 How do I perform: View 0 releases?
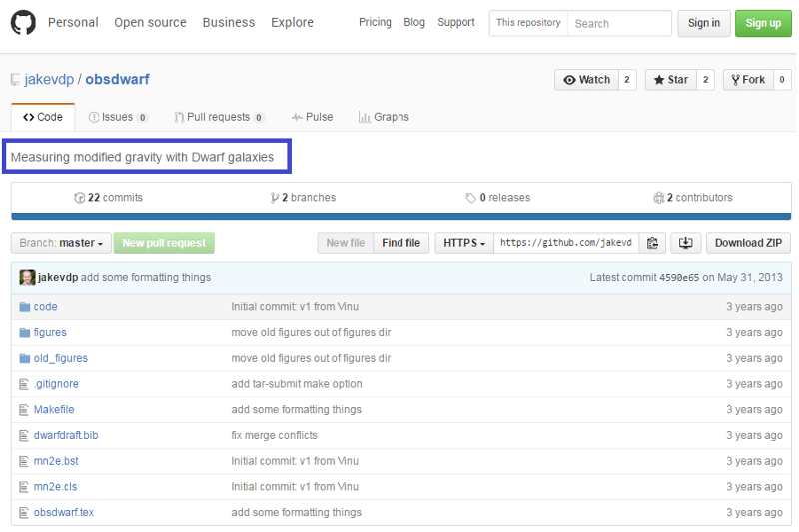coord(498,198)
